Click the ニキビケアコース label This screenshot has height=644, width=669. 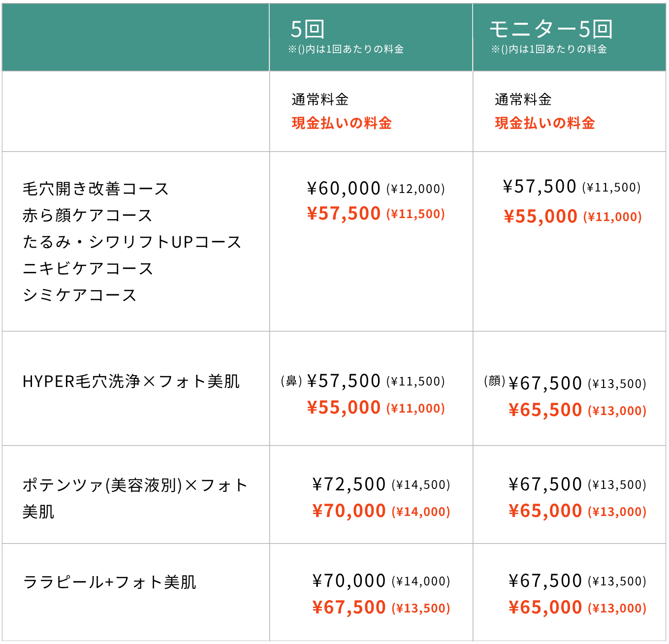(88, 268)
